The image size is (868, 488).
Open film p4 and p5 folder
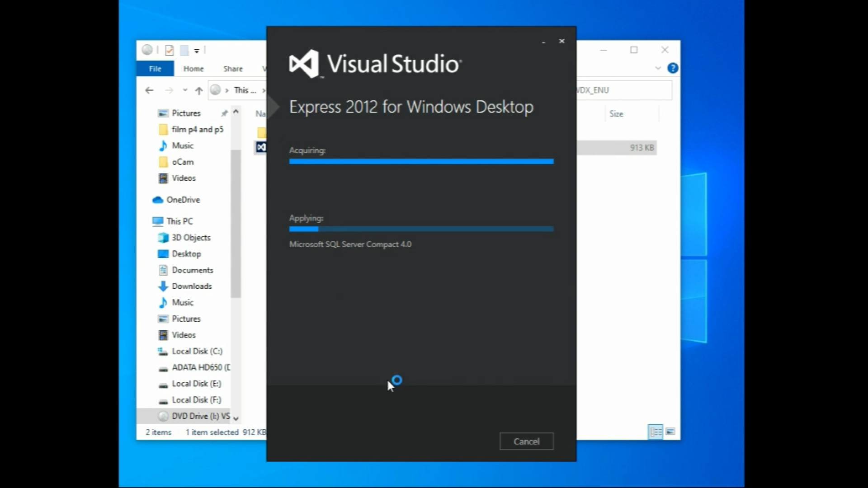pyautogui.click(x=197, y=129)
